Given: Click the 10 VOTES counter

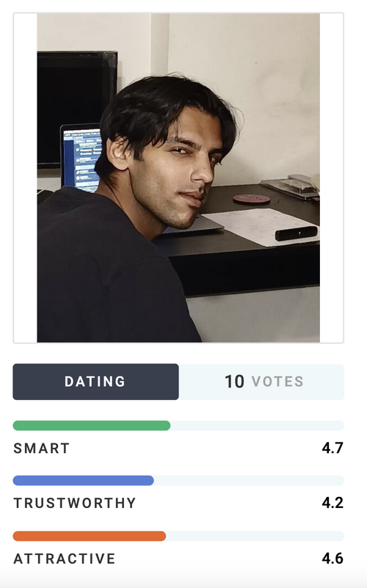Looking at the screenshot, I should [264, 382].
